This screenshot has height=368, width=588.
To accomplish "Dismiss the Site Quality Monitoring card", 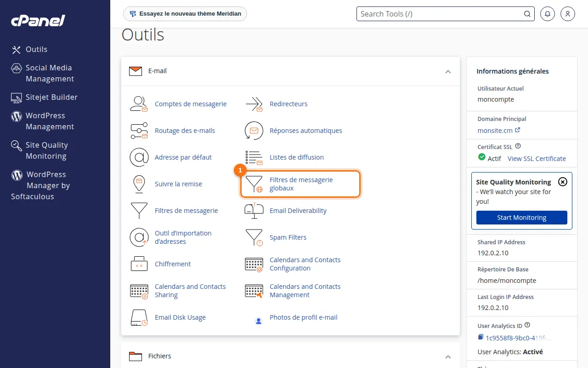I will click(562, 182).
